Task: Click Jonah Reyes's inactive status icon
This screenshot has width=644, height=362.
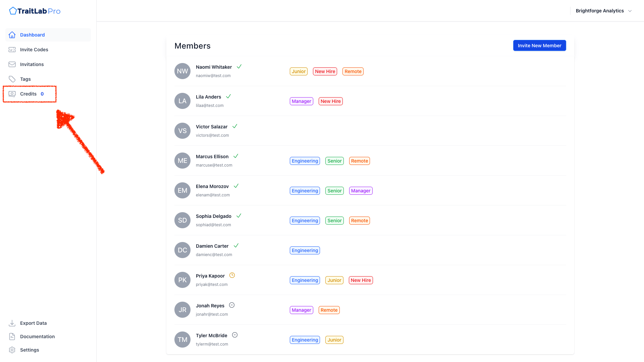Action: 232,305
